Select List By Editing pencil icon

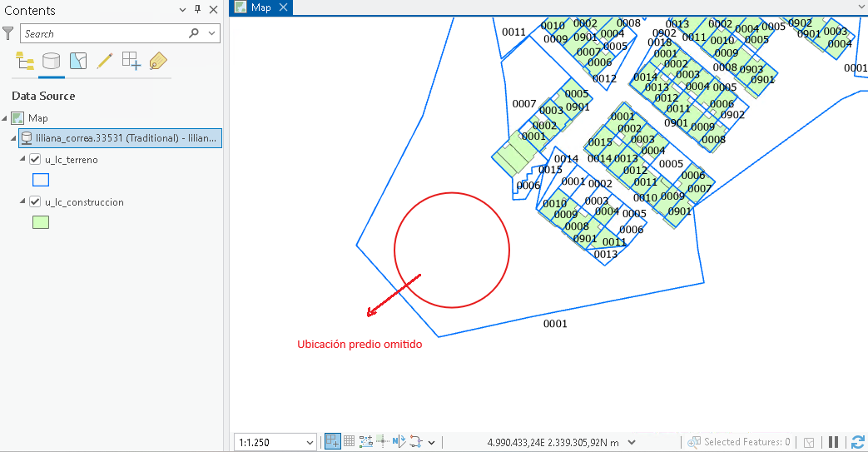coord(105,61)
